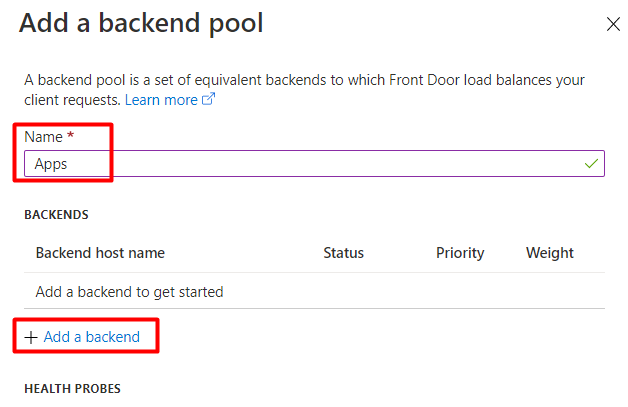The height and width of the screenshot is (407, 628).
Task: Click the green validation checkmark in Name field
Action: coord(592,163)
